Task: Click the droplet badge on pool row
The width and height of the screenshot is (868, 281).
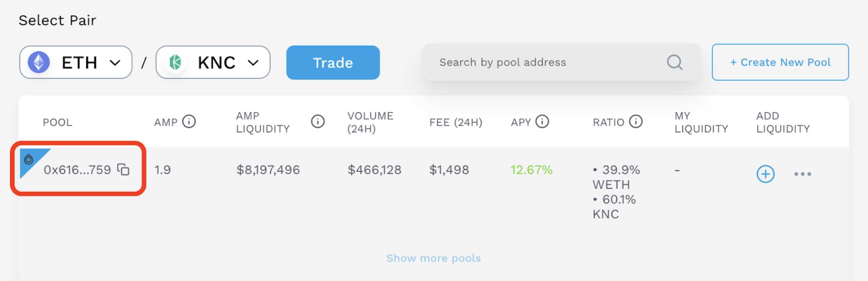Action: tap(29, 159)
